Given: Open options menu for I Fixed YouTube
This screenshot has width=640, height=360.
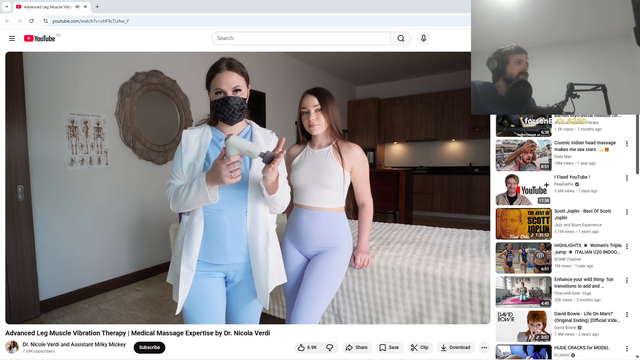Looking at the screenshot, I should tap(627, 178).
